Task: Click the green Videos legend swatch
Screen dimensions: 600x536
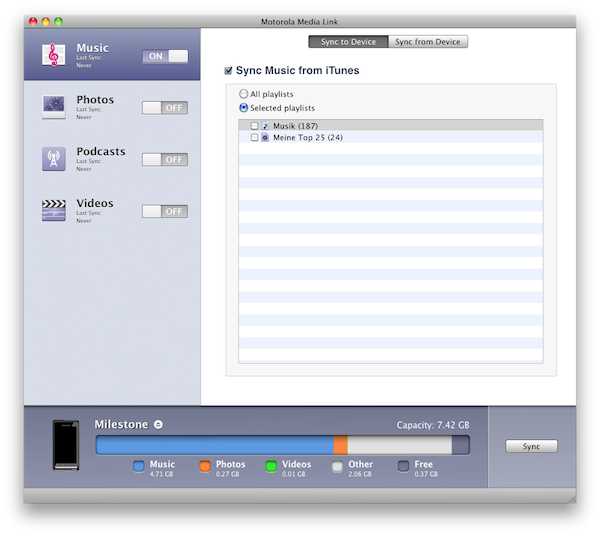Action: point(271,466)
